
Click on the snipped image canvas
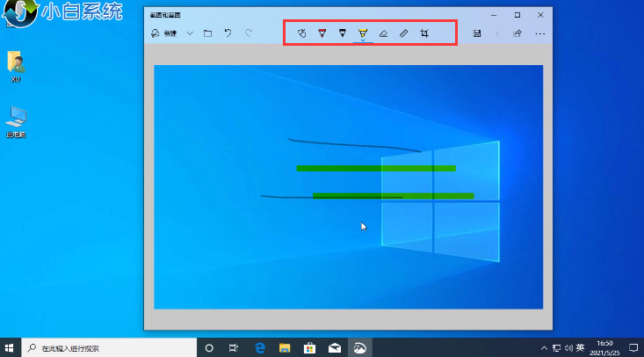pyautogui.click(x=348, y=186)
